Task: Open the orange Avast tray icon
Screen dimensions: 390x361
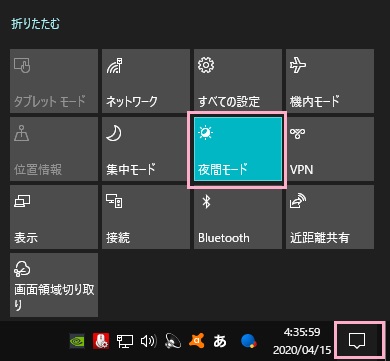Action: click(197, 341)
